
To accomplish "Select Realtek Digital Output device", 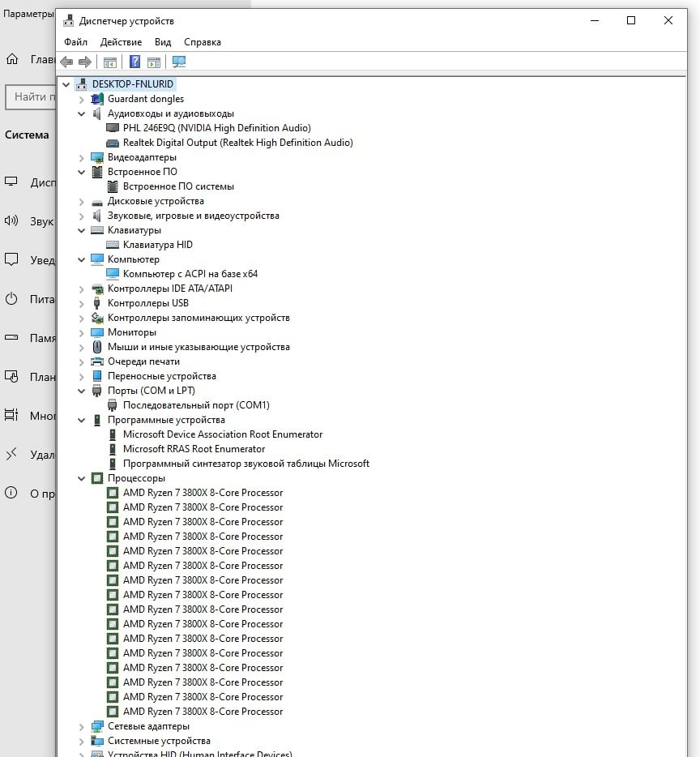I will pos(238,143).
